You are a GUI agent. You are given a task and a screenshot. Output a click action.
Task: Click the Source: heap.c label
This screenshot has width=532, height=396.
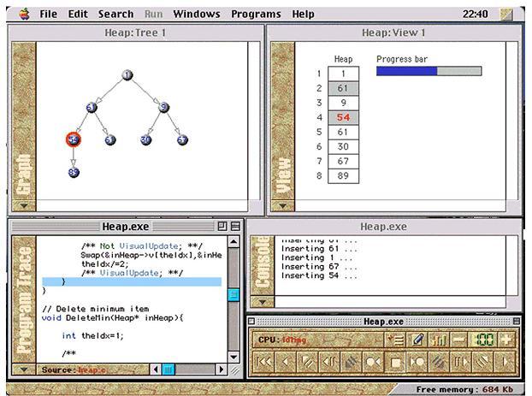(74, 369)
